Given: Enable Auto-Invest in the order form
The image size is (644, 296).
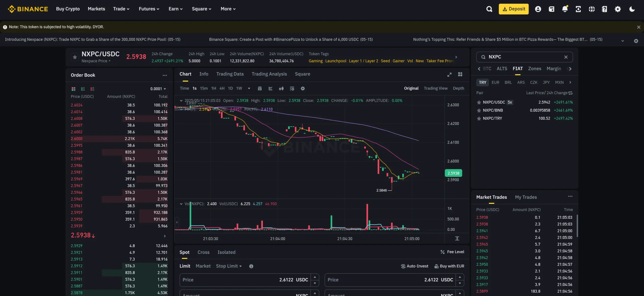Looking at the screenshot, I should point(415,266).
